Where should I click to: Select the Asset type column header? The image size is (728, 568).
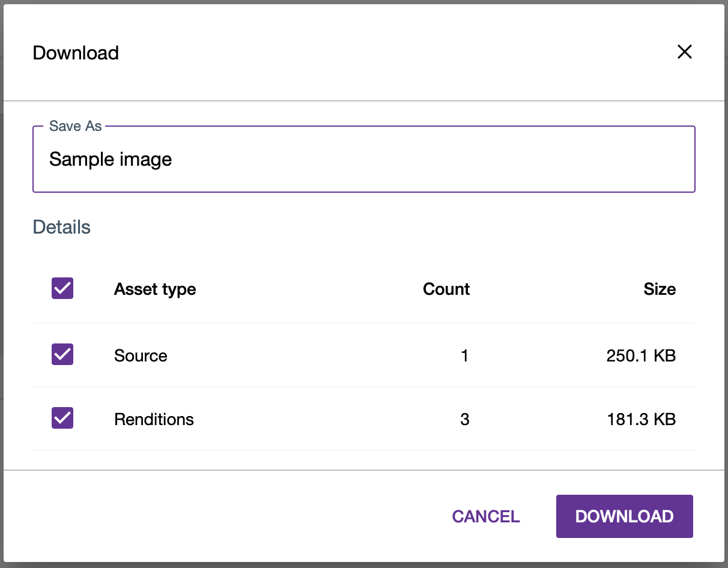pyautogui.click(x=154, y=289)
